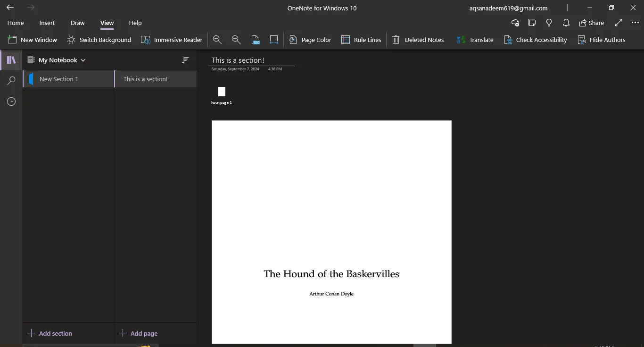Open the feed sticky notes icon

[x=532, y=23]
